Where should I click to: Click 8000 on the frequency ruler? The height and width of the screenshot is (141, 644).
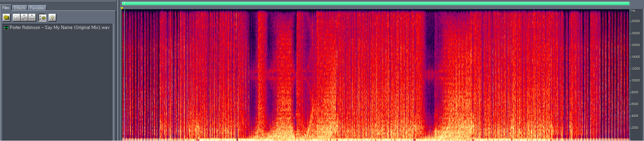[x=635, y=92]
